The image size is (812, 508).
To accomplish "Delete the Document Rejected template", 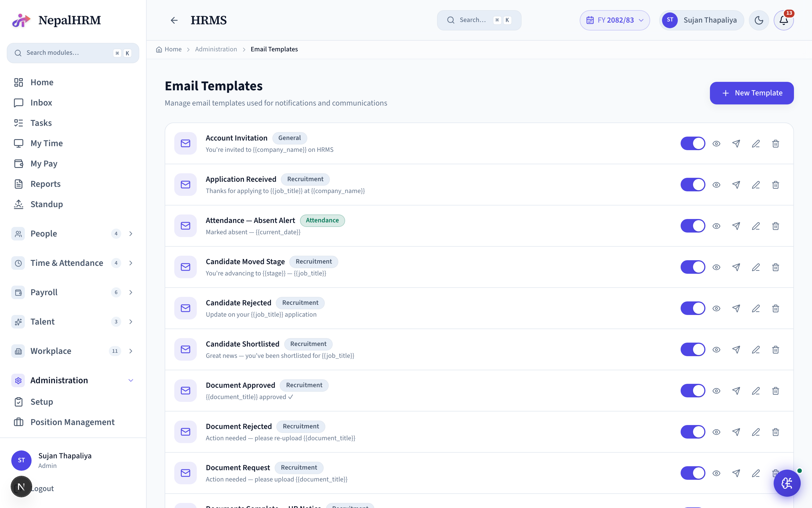I will tap(775, 432).
